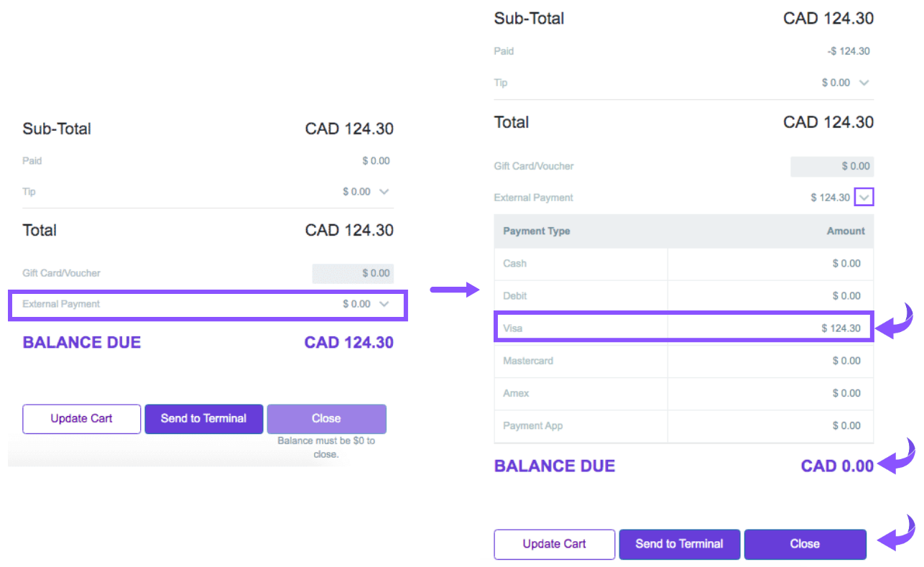Close the paid order on right
Viewport: 924px width, 567px height.
click(x=805, y=544)
